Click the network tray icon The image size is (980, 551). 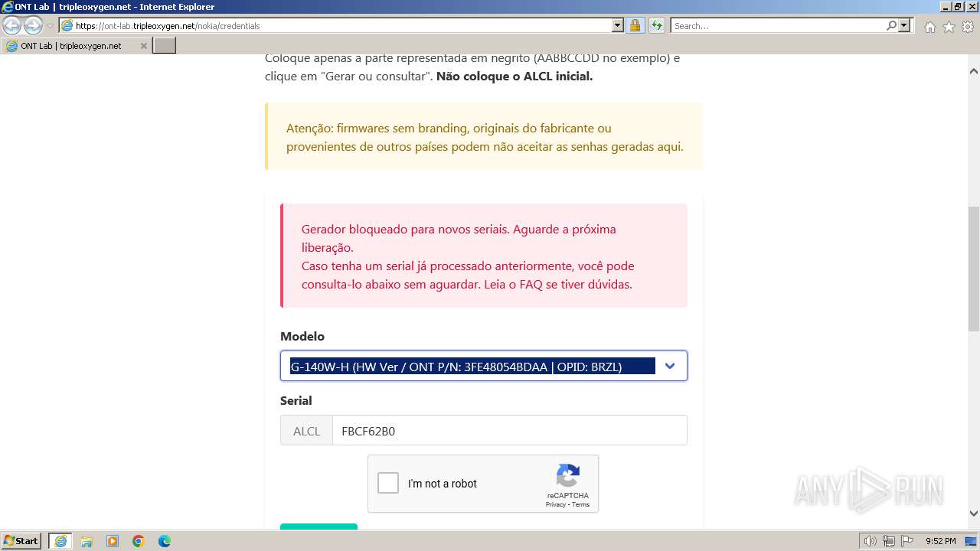click(889, 541)
